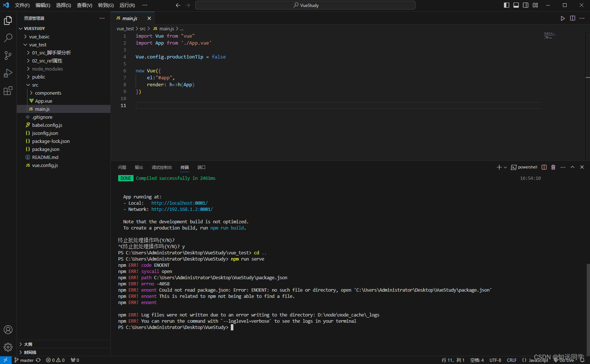Open the 文件(F) menu
The width and height of the screenshot is (590, 364).
tap(22, 5)
